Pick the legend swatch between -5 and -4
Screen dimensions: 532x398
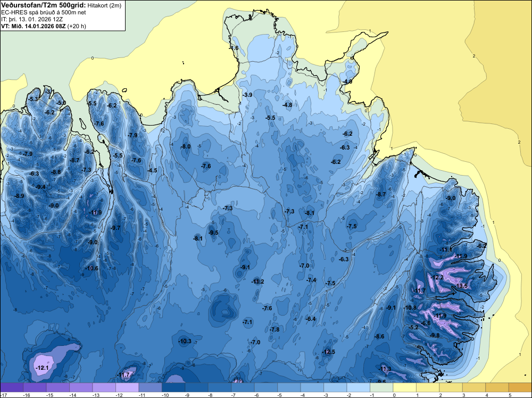click(x=289, y=387)
